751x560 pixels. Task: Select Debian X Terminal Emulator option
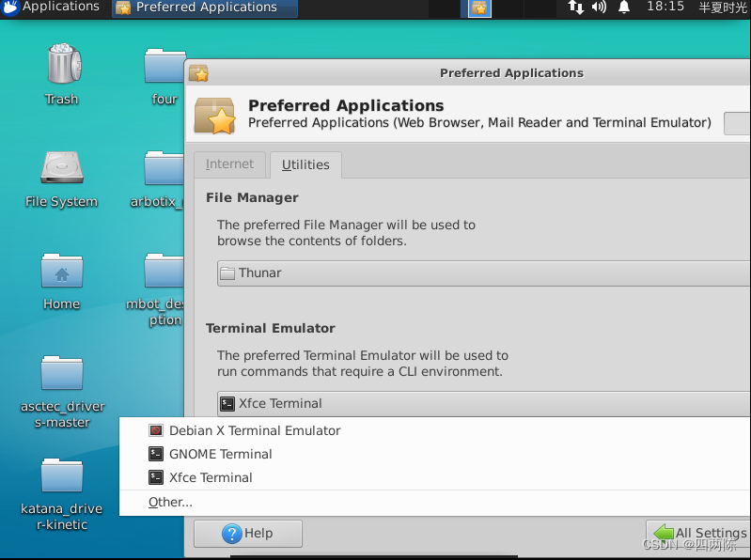[x=435, y=430]
